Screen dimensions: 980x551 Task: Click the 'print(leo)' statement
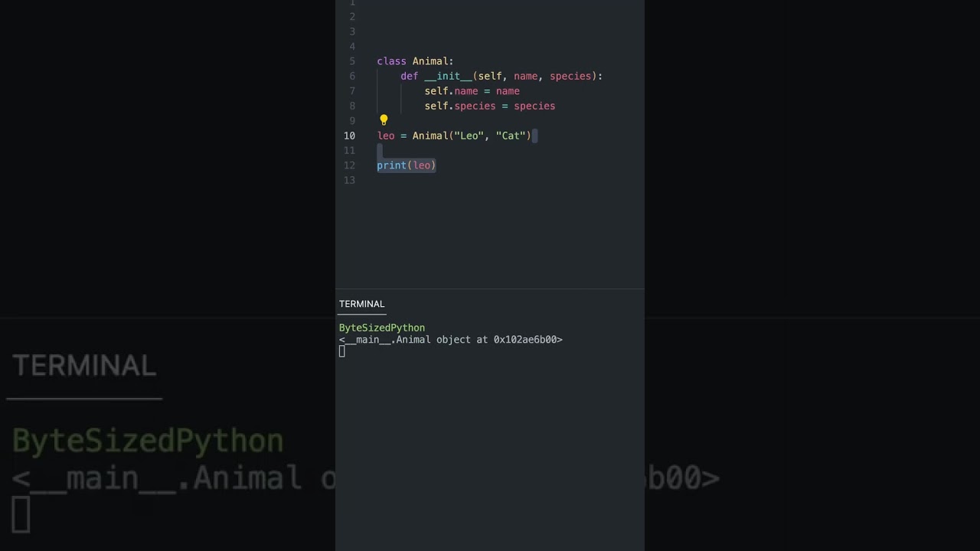coord(407,165)
